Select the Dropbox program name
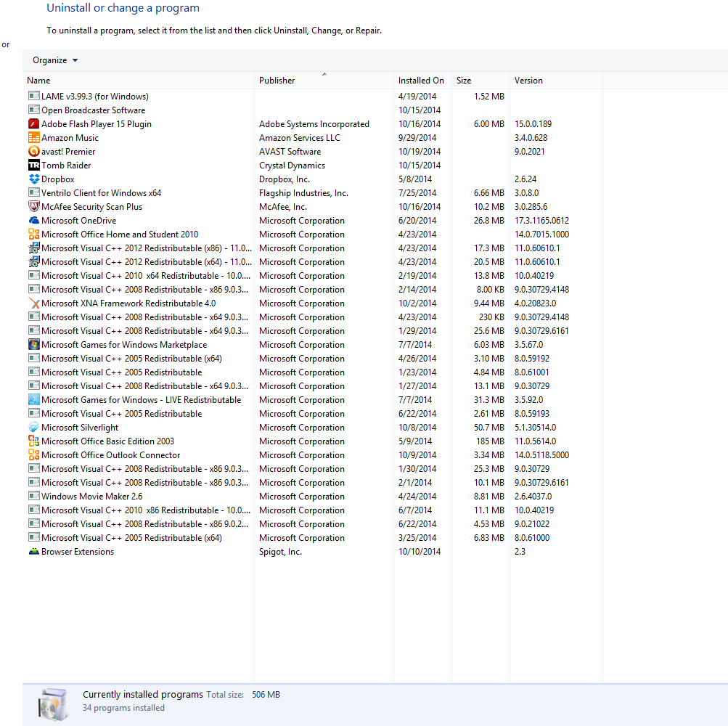This screenshot has height=726, width=728. (x=57, y=179)
